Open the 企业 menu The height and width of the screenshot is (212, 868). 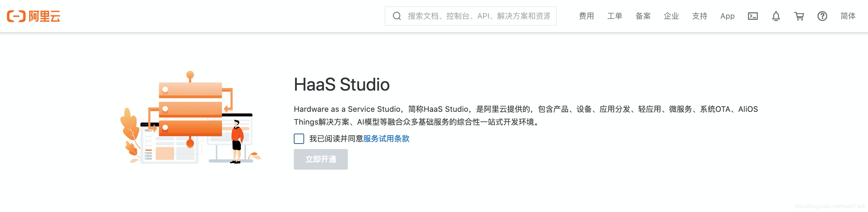pos(671,16)
